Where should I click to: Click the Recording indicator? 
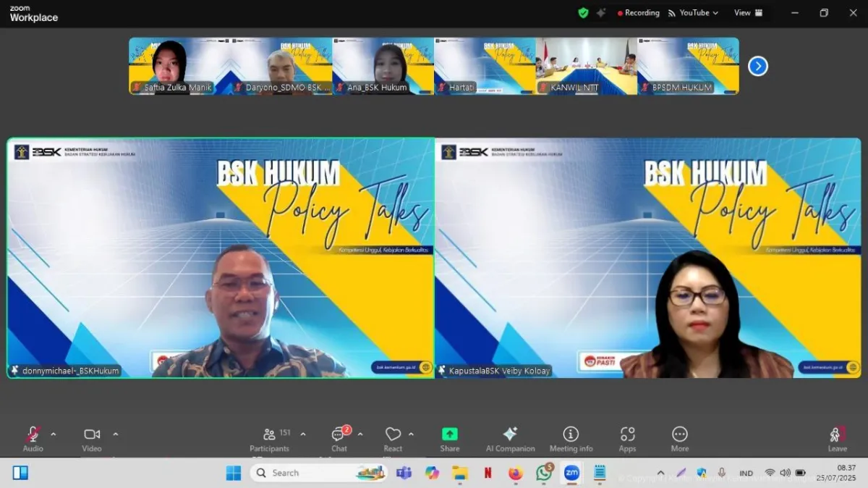pos(639,13)
